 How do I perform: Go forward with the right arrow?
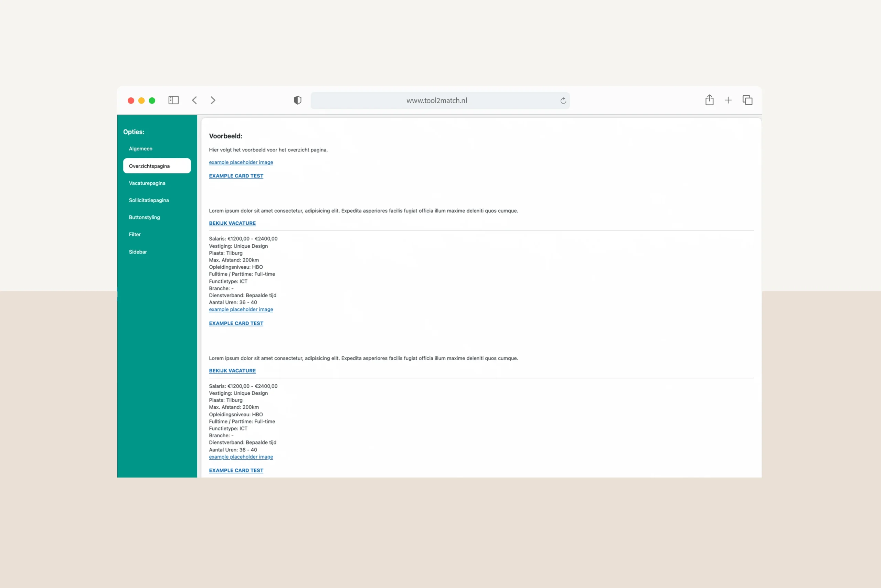[x=213, y=100]
